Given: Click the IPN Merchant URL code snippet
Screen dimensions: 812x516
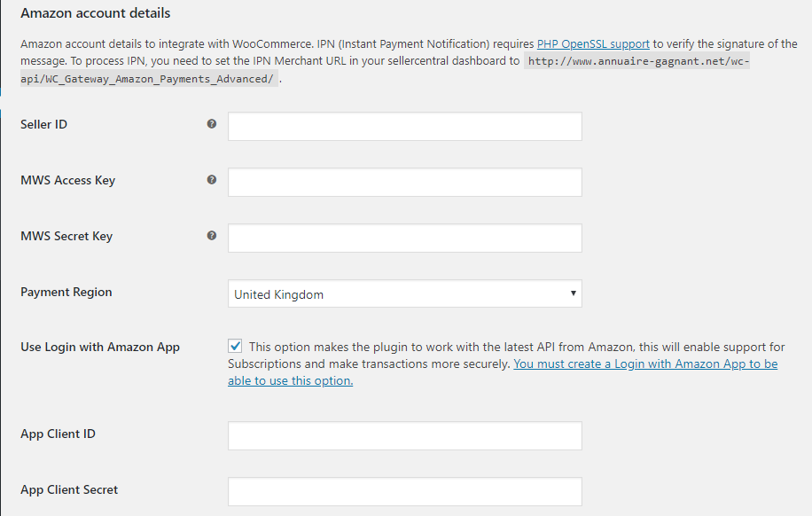Looking at the screenshot, I should (x=386, y=70).
